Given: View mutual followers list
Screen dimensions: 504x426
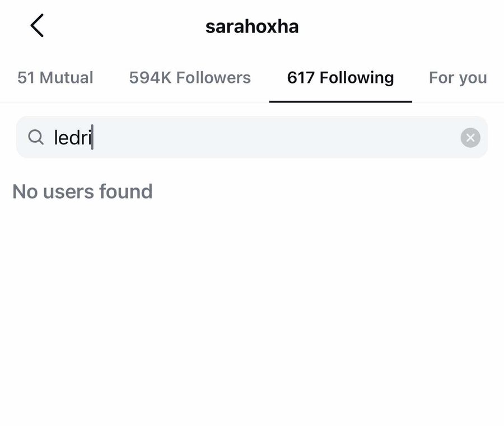Looking at the screenshot, I should pyautogui.click(x=55, y=78).
